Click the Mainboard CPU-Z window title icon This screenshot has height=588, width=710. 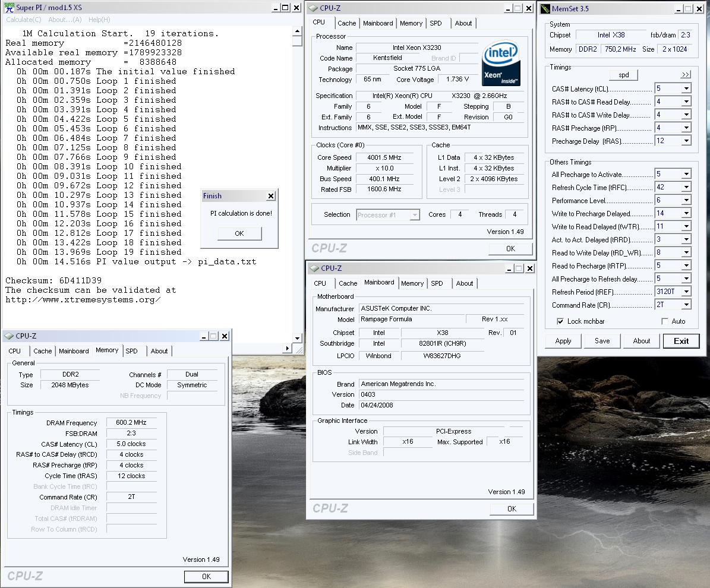(x=315, y=268)
